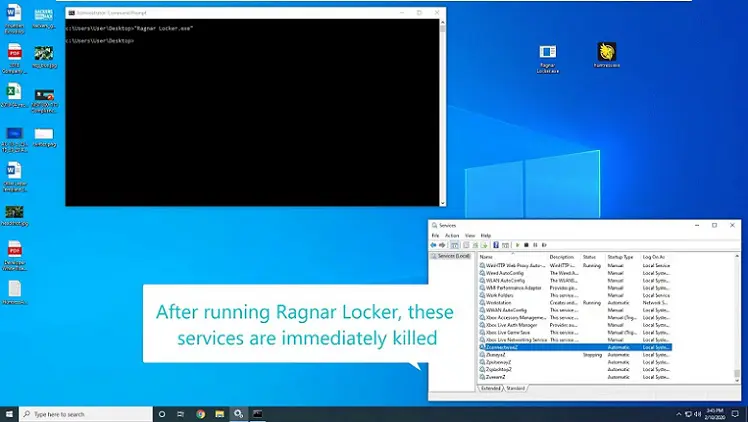Viewport: 748px width, 422px height.
Task: Sort services by the Name column header
Action: click(x=512, y=257)
